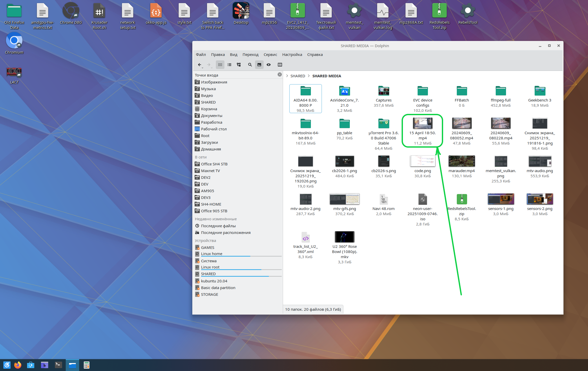Expand the chevron before SHARED breadcrumb
This screenshot has height=371, width=588.
(x=287, y=76)
